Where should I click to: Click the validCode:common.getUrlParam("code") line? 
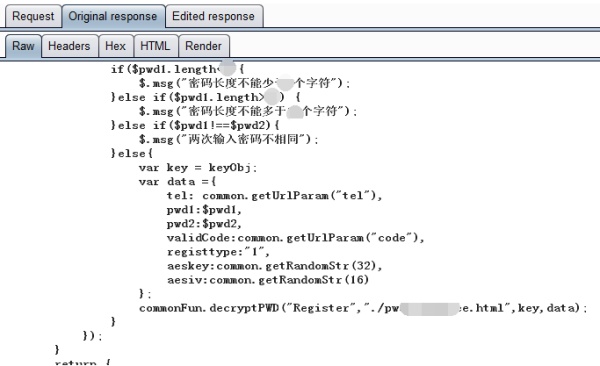pyautogui.click(x=295, y=238)
